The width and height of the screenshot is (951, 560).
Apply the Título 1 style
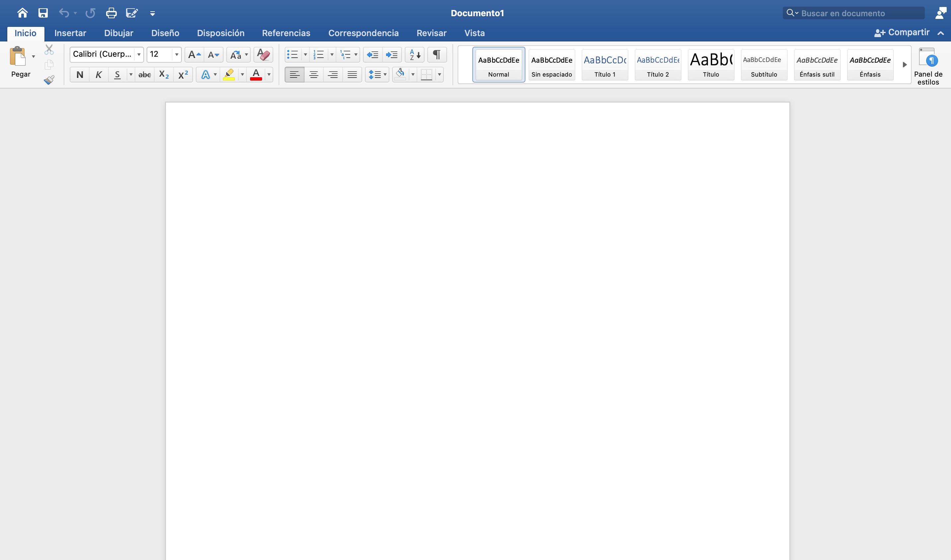click(x=605, y=65)
